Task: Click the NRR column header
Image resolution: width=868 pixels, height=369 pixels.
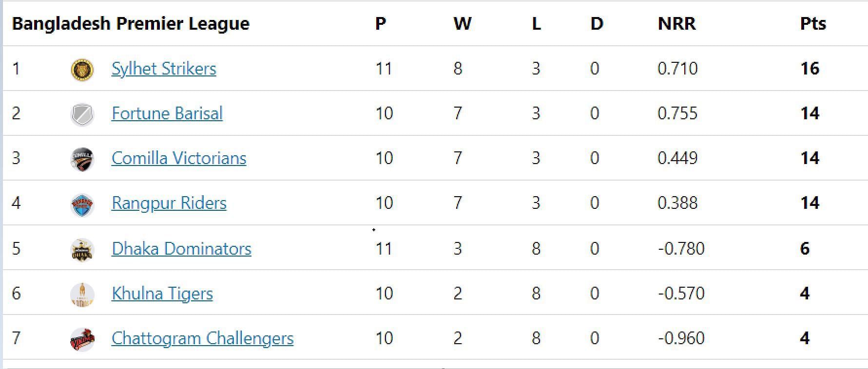Action: click(x=676, y=23)
